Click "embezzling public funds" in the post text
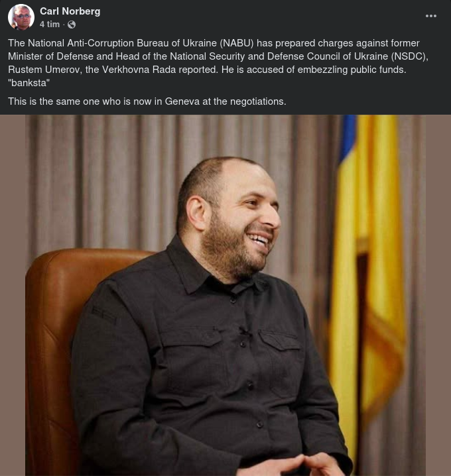The height and width of the screenshot is (476, 451). pos(352,70)
